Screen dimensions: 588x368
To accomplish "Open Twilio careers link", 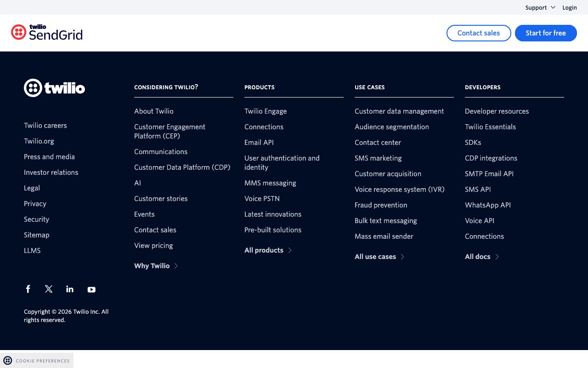I will click(45, 126).
